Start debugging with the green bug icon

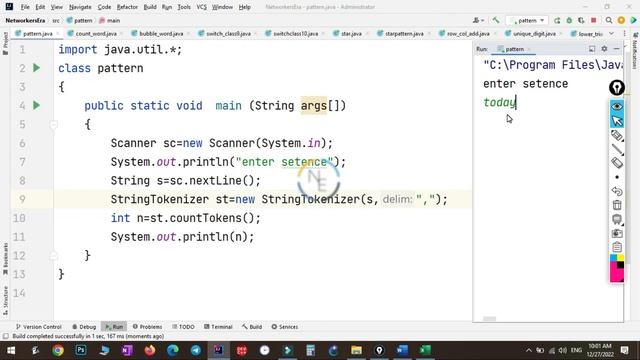[569, 20]
